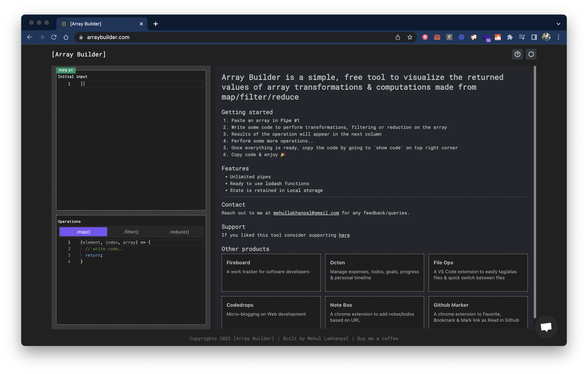
Task: Switch to the .reduce() operation tab
Action: [x=179, y=232]
